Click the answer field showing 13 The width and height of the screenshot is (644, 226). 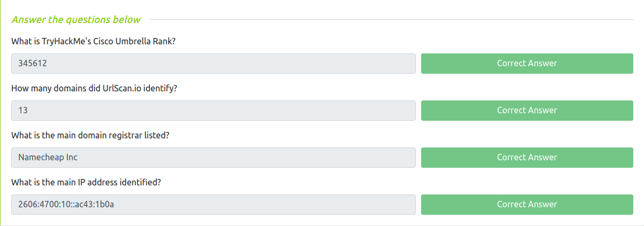(213, 111)
